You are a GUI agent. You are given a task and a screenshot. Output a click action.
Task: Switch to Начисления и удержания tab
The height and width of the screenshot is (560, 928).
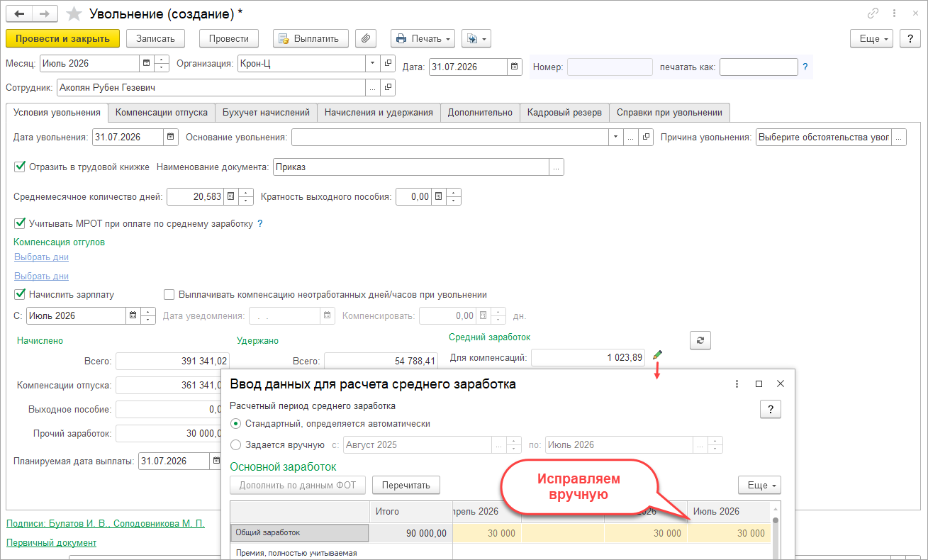point(379,112)
